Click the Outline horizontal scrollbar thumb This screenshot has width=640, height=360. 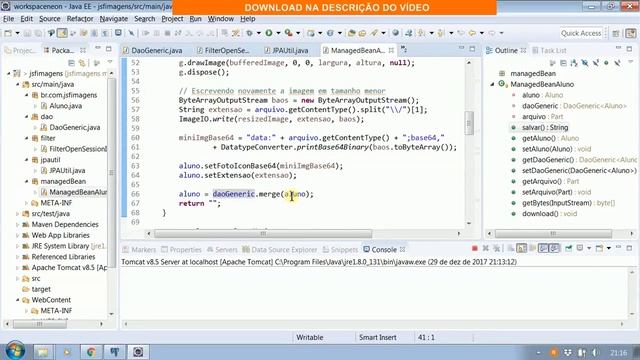click(553, 233)
